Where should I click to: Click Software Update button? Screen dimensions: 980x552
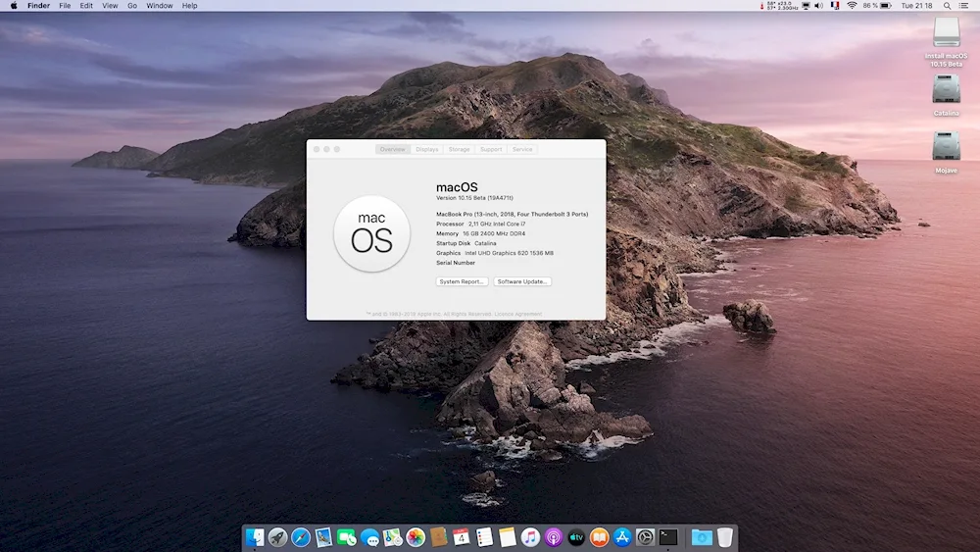pyautogui.click(x=522, y=282)
